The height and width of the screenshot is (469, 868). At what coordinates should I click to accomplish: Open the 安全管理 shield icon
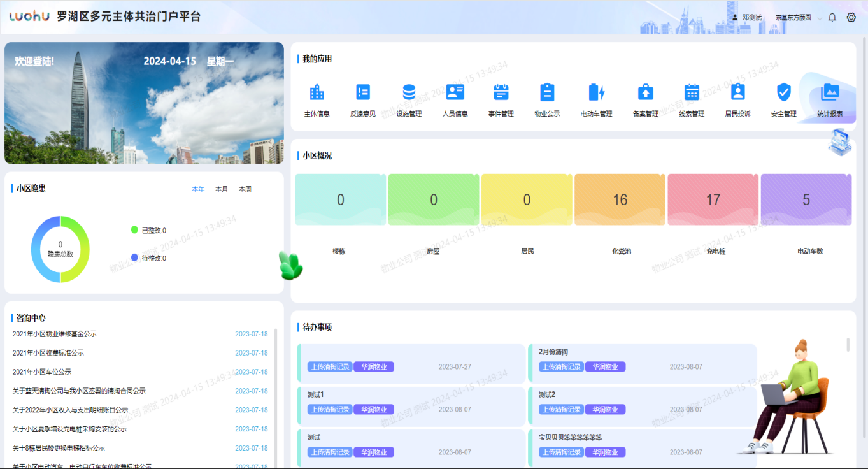click(x=783, y=93)
